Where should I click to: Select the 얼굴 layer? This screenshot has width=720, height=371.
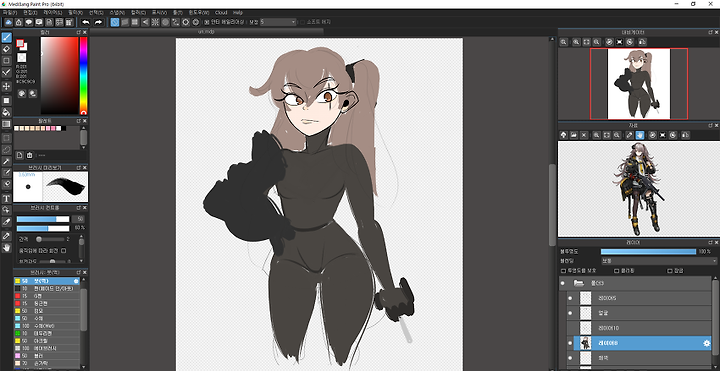(639, 313)
